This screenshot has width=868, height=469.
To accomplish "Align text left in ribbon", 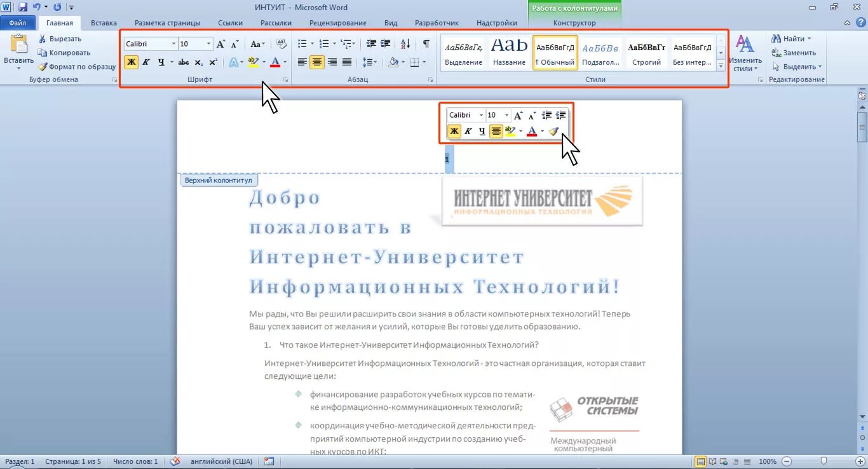I will pos(302,62).
